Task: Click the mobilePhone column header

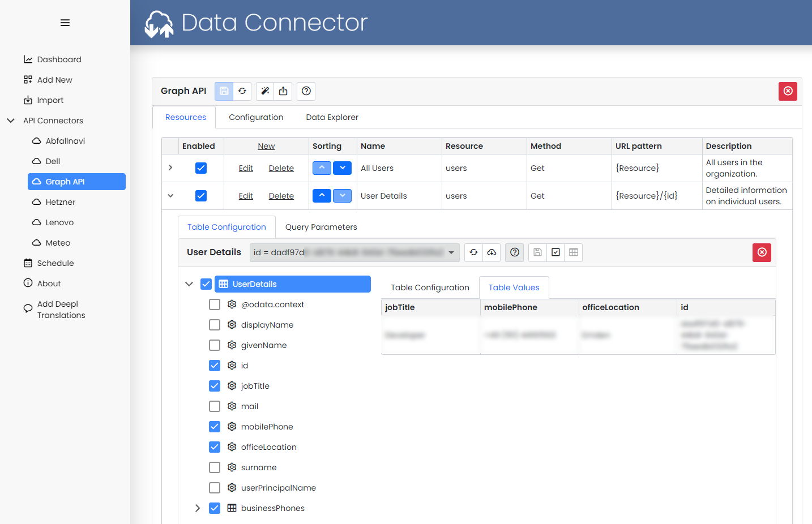Action: pos(511,307)
